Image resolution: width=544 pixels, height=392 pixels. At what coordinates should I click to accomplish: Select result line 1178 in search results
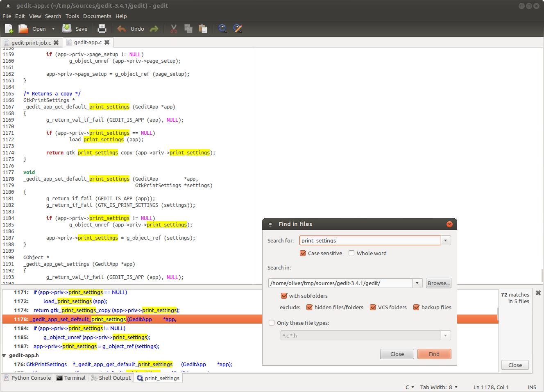[x=250, y=319]
